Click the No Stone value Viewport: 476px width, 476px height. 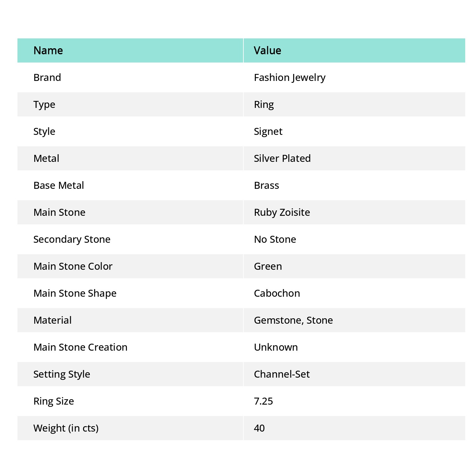[275, 239]
